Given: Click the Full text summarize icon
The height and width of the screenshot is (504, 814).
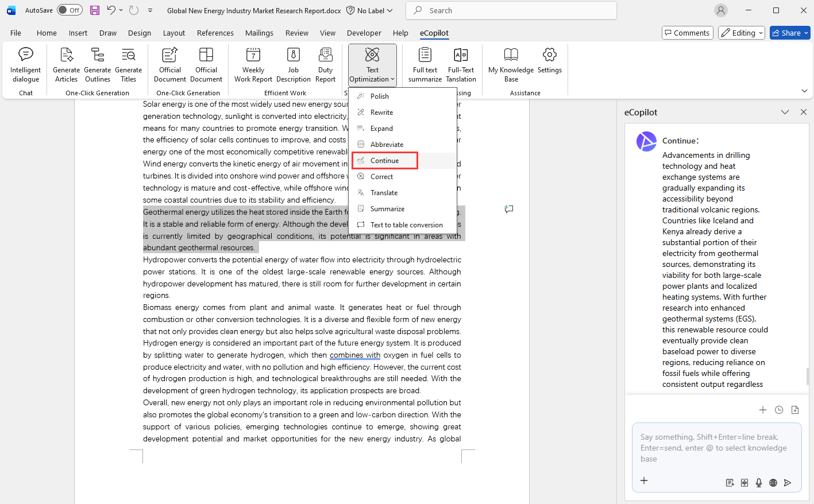Looking at the screenshot, I should [x=425, y=65].
